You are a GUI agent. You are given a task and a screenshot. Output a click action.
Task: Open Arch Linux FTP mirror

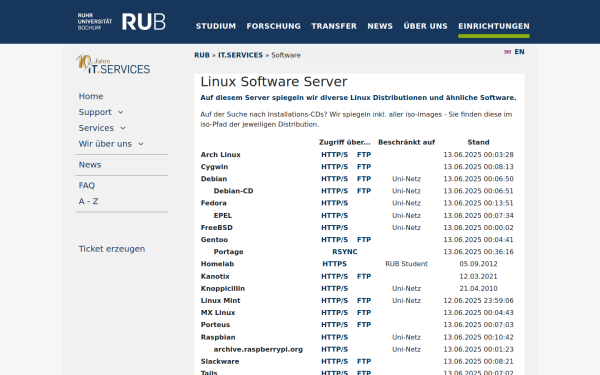point(364,155)
